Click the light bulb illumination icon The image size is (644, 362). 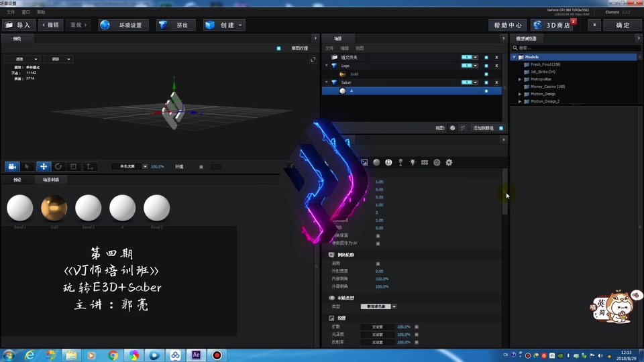(x=413, y=162)
